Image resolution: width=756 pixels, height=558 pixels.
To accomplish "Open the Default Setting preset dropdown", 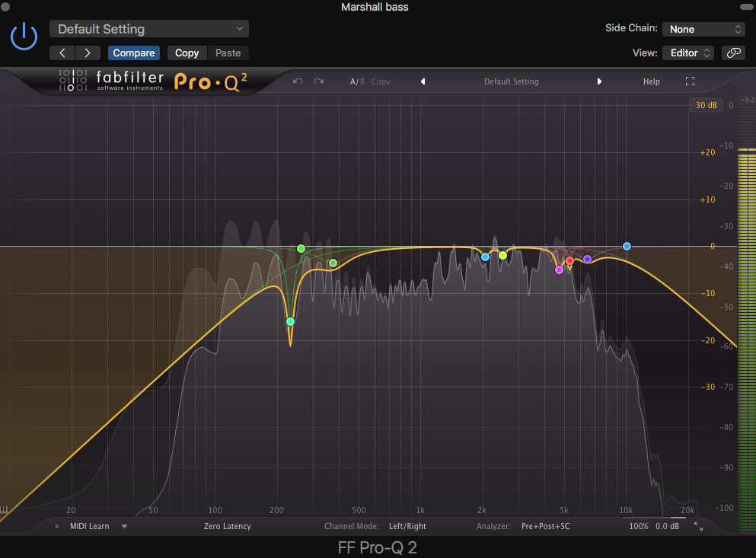I will tap(149, 29).
